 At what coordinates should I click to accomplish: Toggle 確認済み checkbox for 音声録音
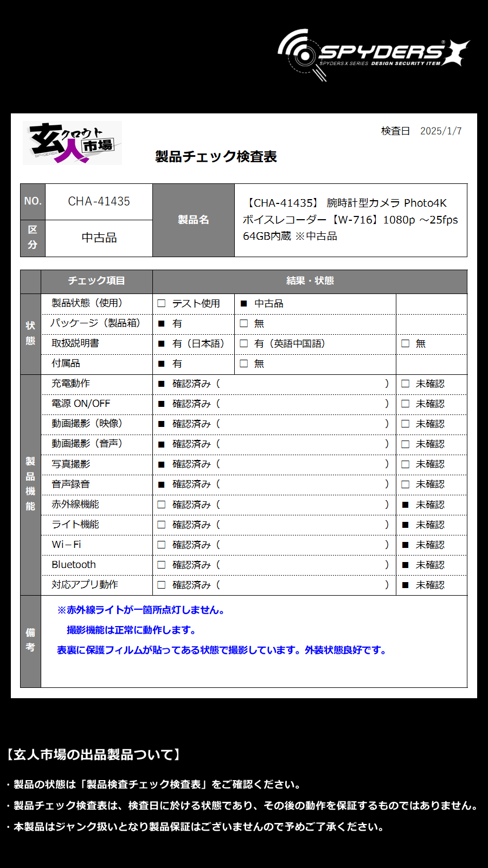tap(161, 484)
